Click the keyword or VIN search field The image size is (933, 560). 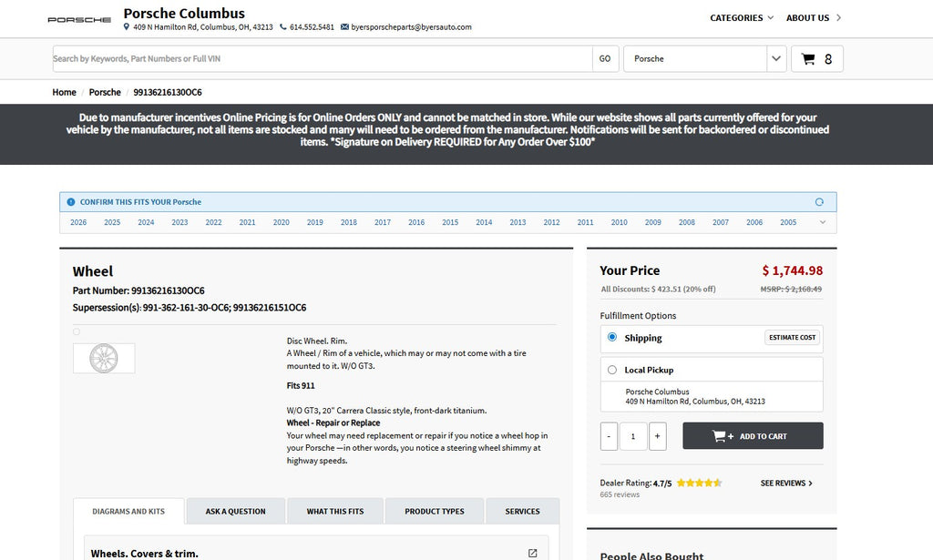pyautogui.click(x=323, y=59)
